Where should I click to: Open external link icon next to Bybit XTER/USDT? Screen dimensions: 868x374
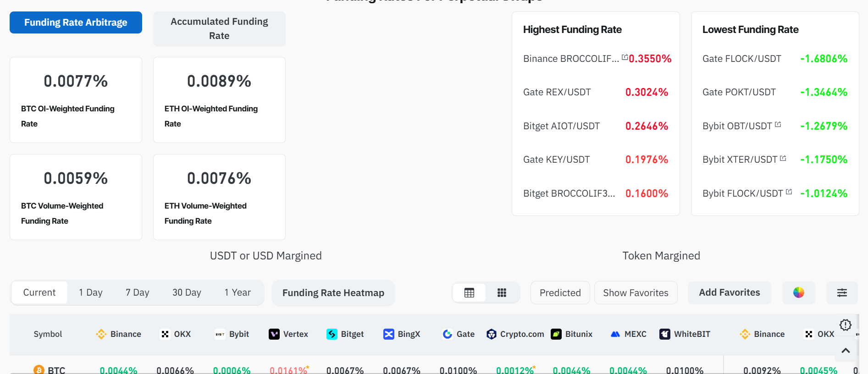coord(783,158)
